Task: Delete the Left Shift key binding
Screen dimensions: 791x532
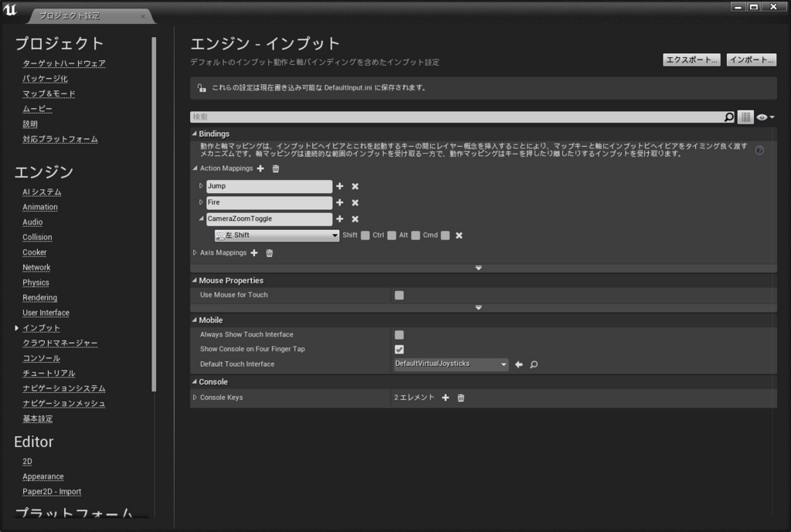Action: (459, 236)
